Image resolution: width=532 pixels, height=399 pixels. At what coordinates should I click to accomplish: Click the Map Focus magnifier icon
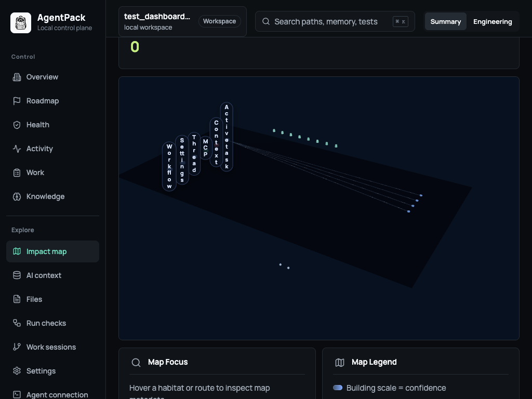(x=136, y=362)
